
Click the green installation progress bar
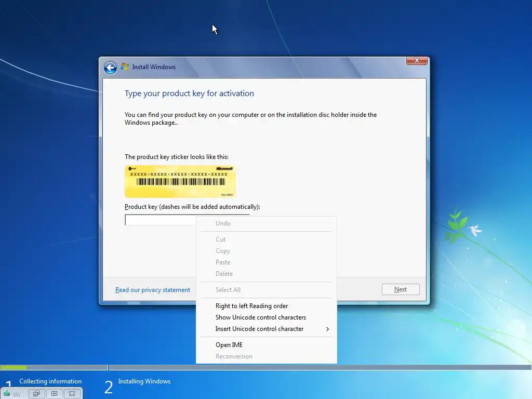(14, 367)
